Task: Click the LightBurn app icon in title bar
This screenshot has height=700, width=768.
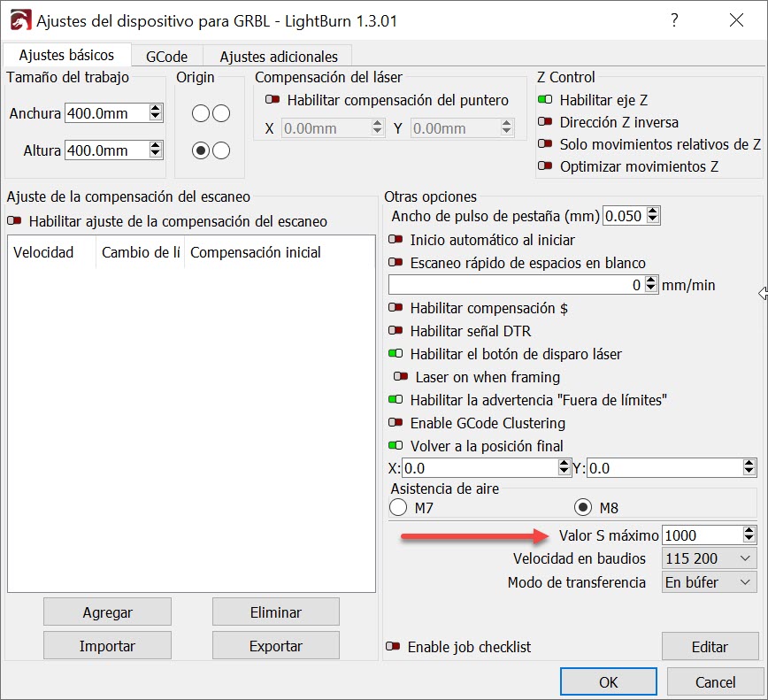Action: point(20,20)
